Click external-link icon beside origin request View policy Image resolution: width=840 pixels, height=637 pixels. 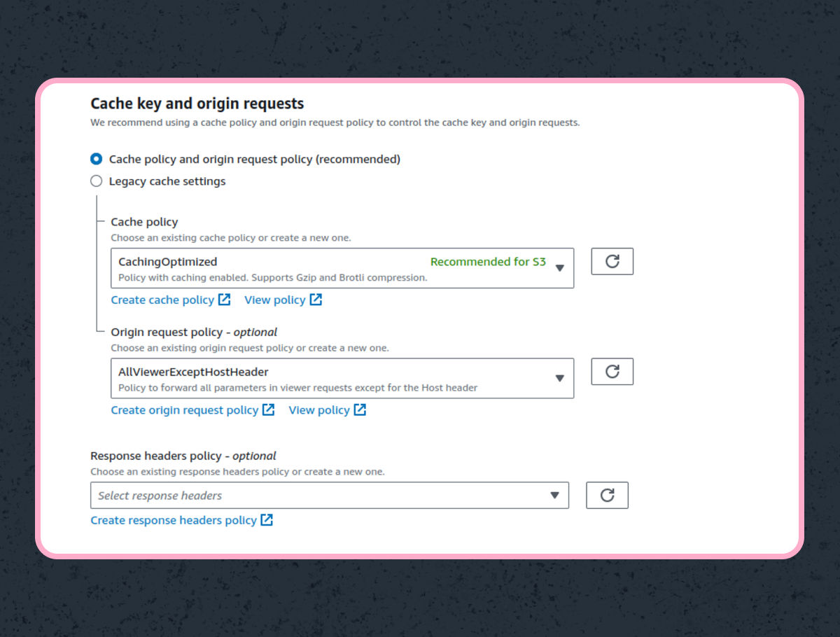click(360, 409)
